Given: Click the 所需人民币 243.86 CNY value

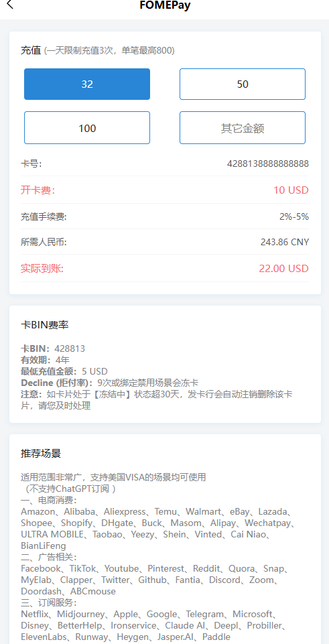Looking at the screenshot, I should click(285, 242).
